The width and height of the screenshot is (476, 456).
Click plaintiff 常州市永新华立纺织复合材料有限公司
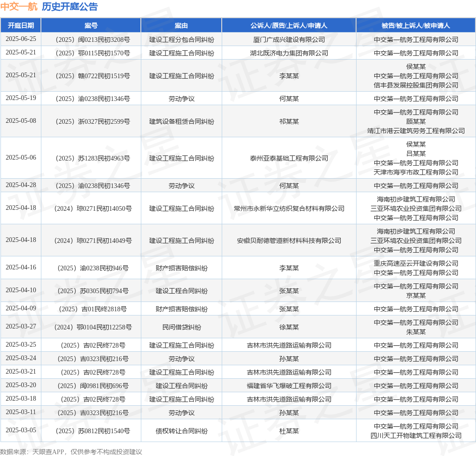click(289, 208)
